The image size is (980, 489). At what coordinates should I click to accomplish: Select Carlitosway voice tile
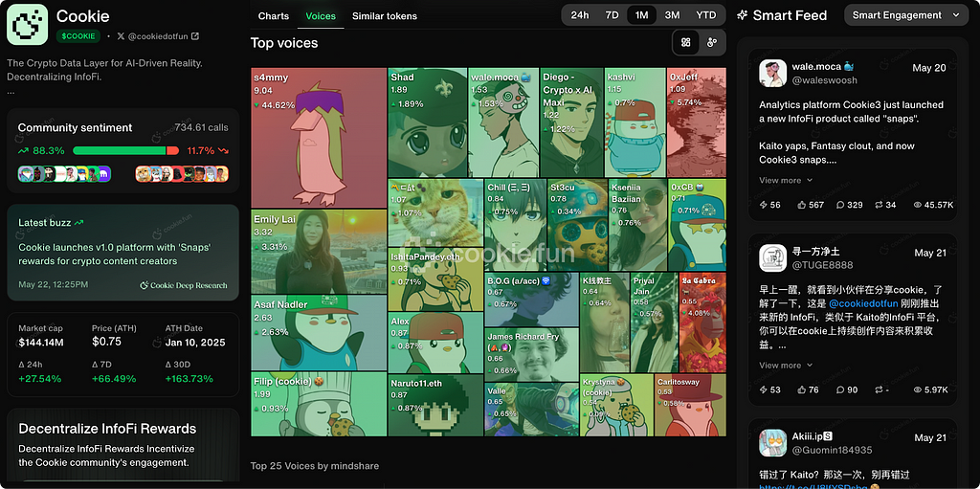pos(690,405)
